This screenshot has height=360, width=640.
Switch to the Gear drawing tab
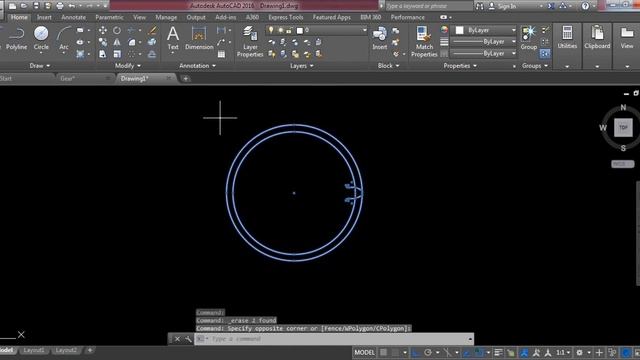(68, 78)
